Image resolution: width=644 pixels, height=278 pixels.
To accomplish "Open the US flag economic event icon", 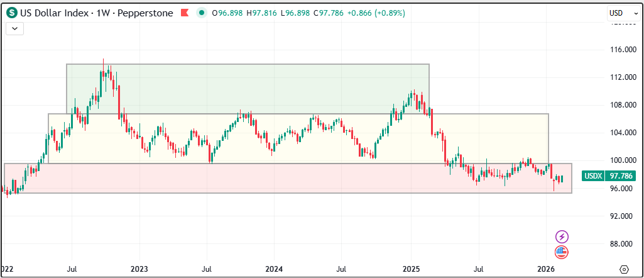I will click(562, 252).
